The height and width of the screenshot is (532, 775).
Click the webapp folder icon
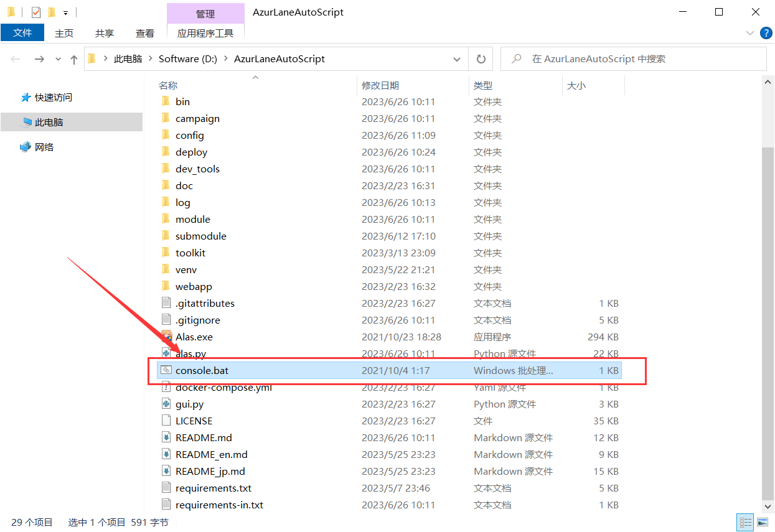166,286
